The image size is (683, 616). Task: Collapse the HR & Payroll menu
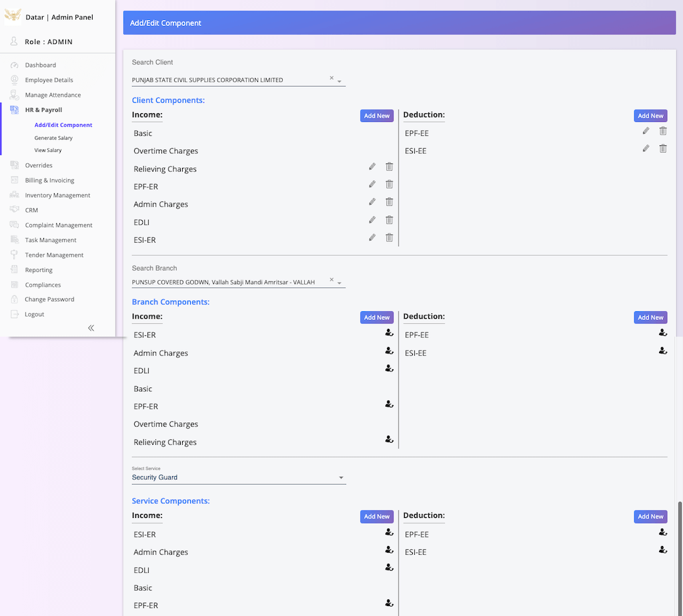[x=43, y=110]
